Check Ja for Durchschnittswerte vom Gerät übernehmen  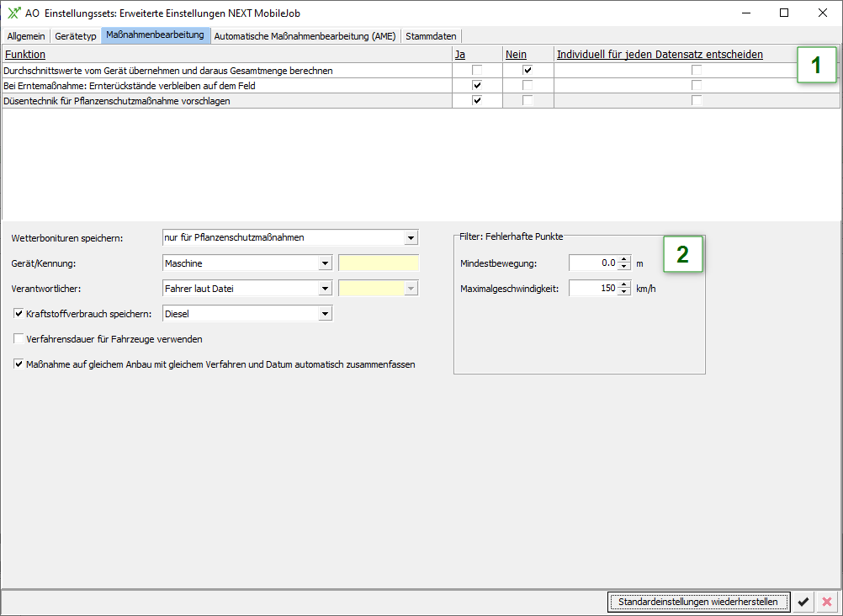477,71
